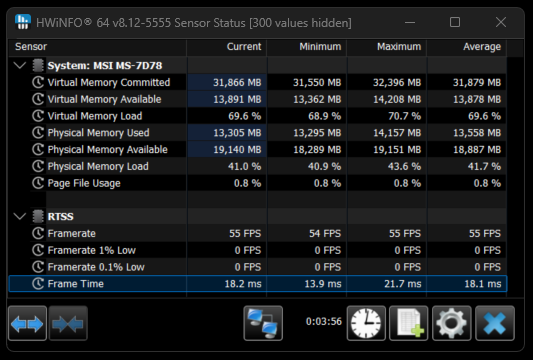Image resolution: width=533 pixels, height=360 pixels.
Task: Click the 19,140 MB current value
Action: point(237,150)
